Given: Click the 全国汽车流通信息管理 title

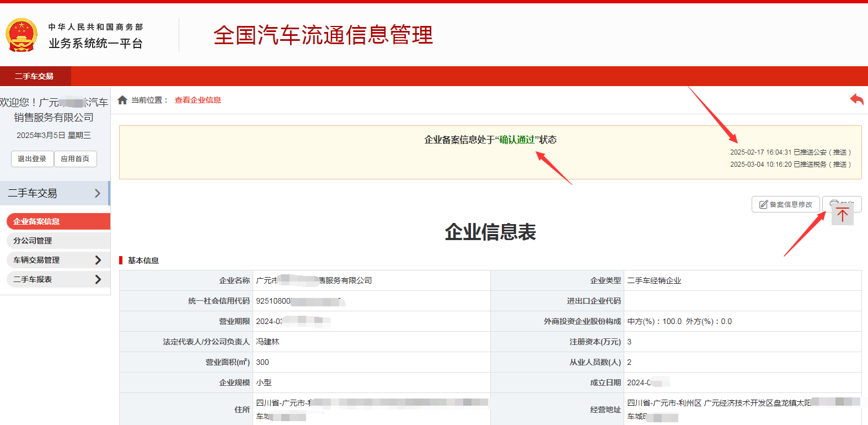Looking at the screenshot, I should (x=323, y=35).
